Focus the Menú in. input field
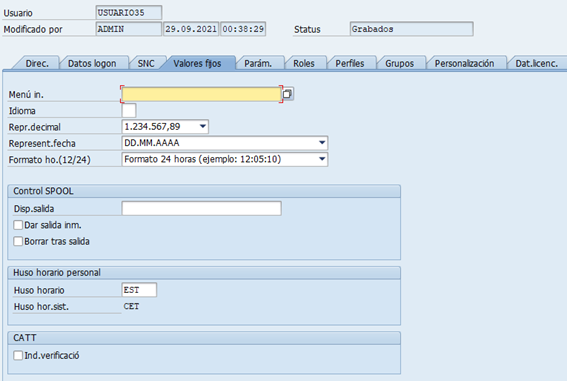The width and height of the screenshot is (567, 381). [x=201, y=94]
